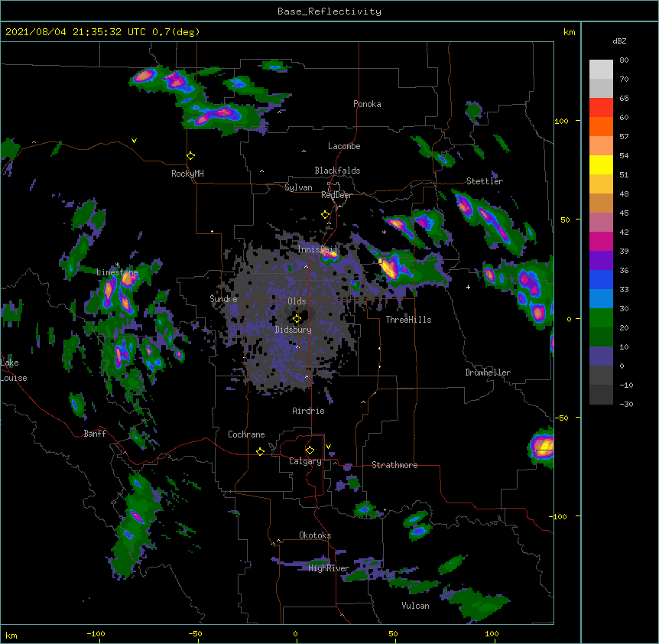Select the red 65 dBZ color swatch
Viewport: 659px width, 644px height.
pos(601,107)
